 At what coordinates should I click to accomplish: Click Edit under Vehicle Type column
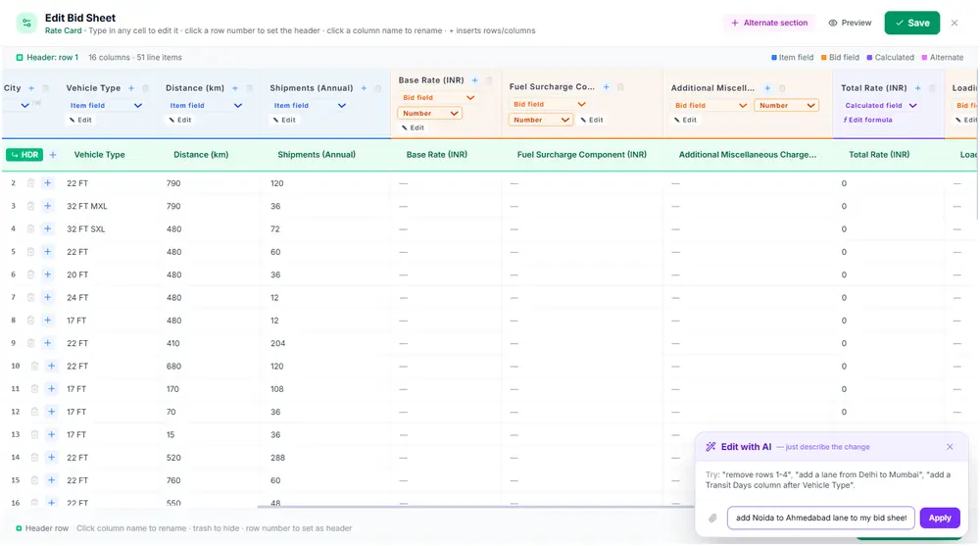tap(80, 121)
